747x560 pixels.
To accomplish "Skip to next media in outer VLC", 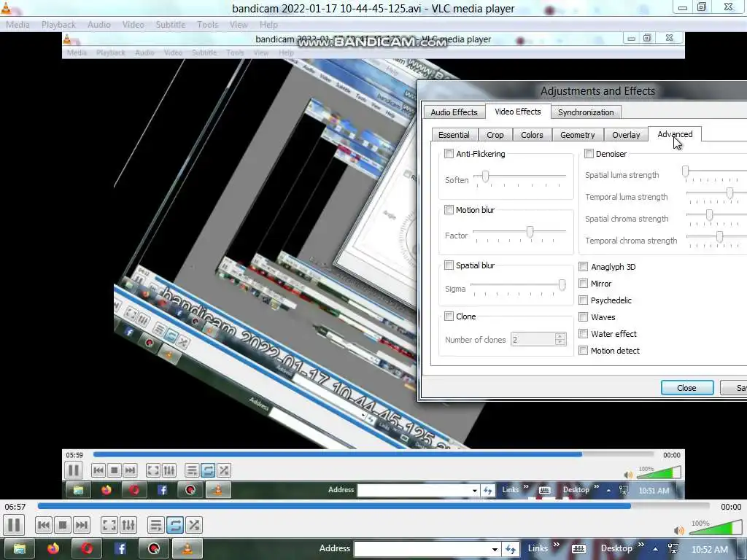I will pyautogui.click(x=82, y=525).
